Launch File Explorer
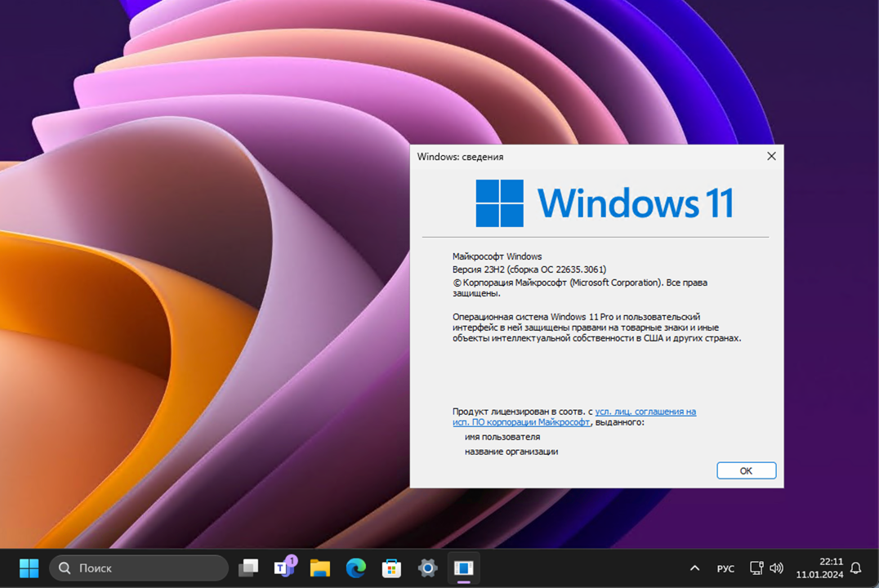The image size is (879, 588). (x=320, y=567)
